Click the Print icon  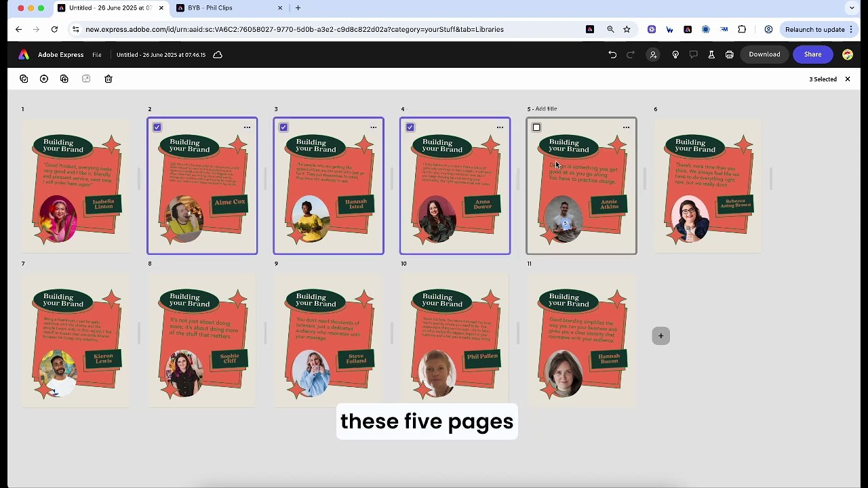730,55
